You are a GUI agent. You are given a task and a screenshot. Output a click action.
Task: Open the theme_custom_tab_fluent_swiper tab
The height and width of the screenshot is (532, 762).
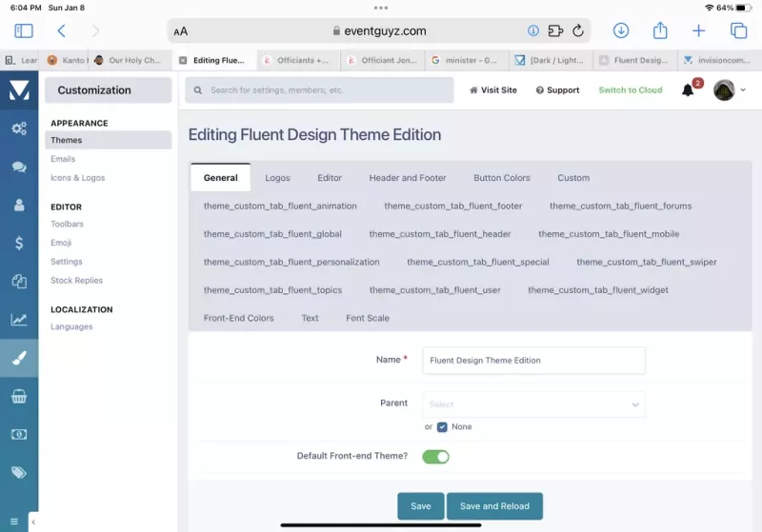[x=647, y=262]
